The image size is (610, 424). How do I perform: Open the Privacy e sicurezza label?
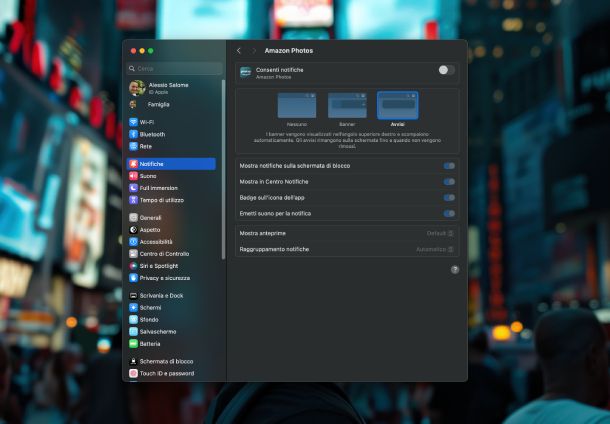(165, 278)
